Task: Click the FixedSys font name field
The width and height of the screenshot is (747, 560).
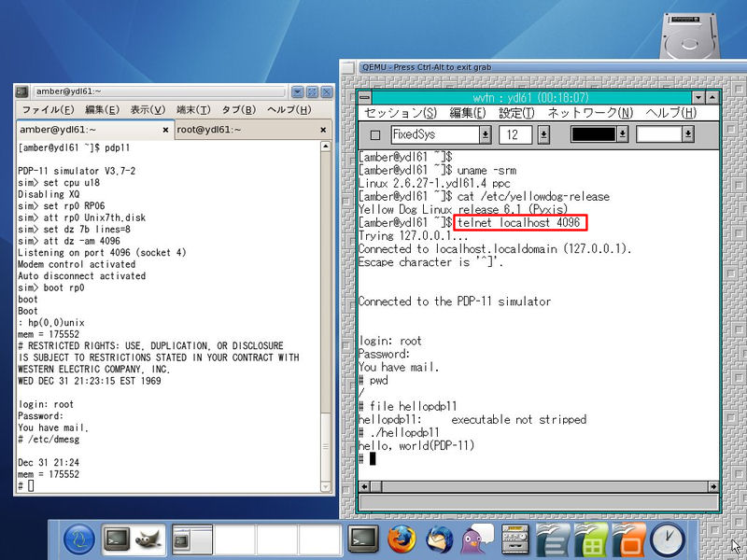Action: (435, 134)
